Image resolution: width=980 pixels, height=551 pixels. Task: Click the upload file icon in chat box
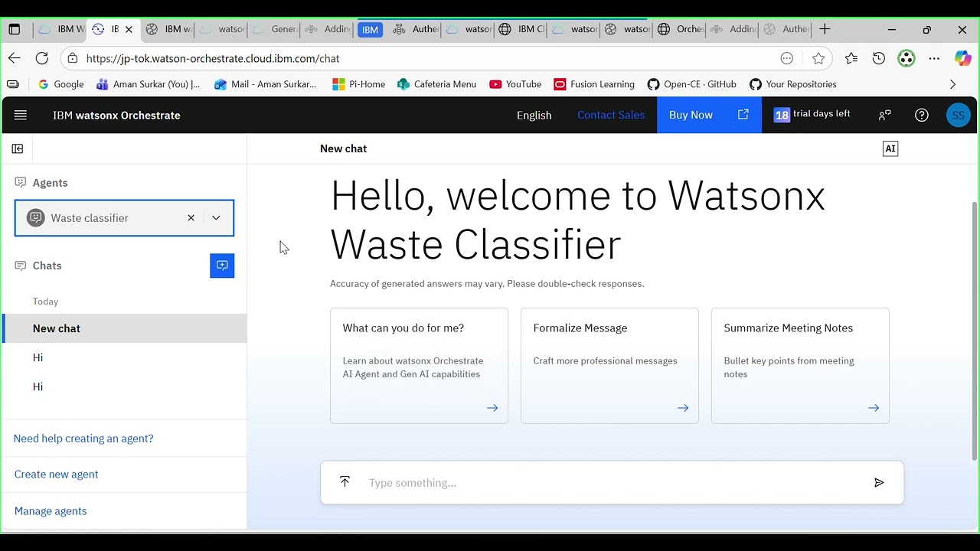click(345, 481)
